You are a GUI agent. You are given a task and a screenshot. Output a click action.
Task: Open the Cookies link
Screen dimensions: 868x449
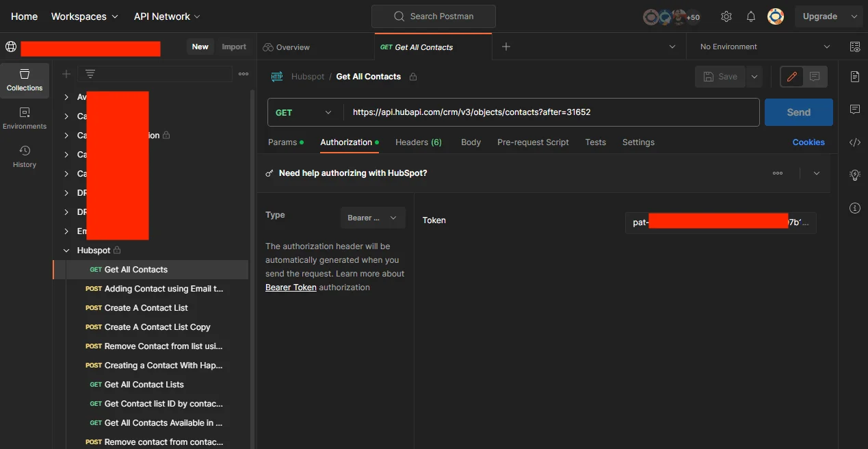[808, 142]
